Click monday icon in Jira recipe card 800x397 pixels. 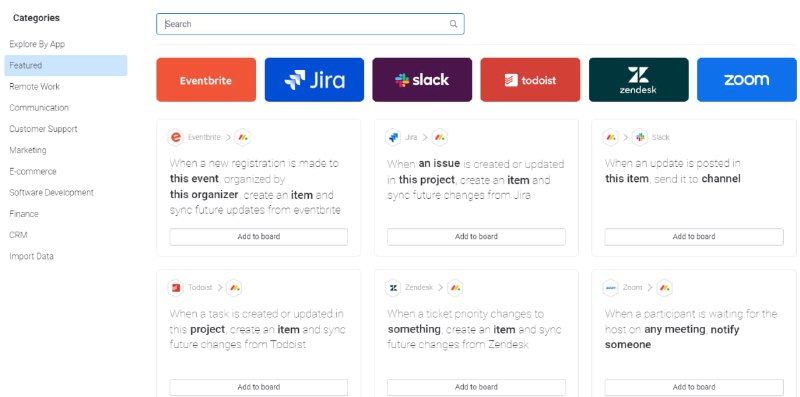click(x=439, y=137)
